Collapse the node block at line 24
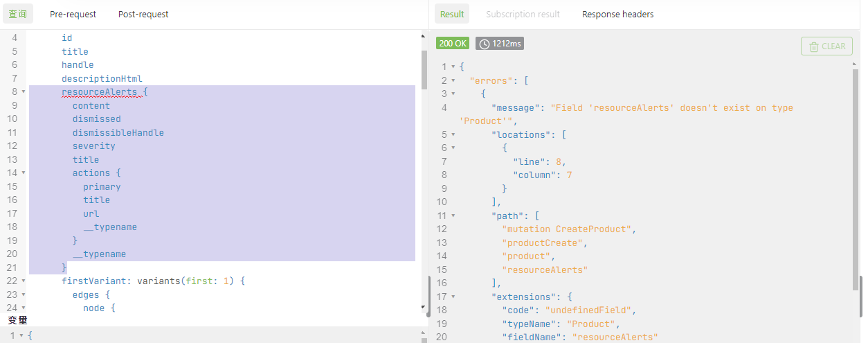This screenshot has height=343, width=868. point(24,308)
